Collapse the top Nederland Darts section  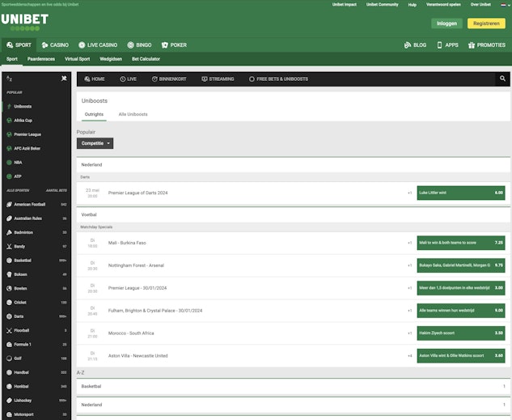(294, 165)
